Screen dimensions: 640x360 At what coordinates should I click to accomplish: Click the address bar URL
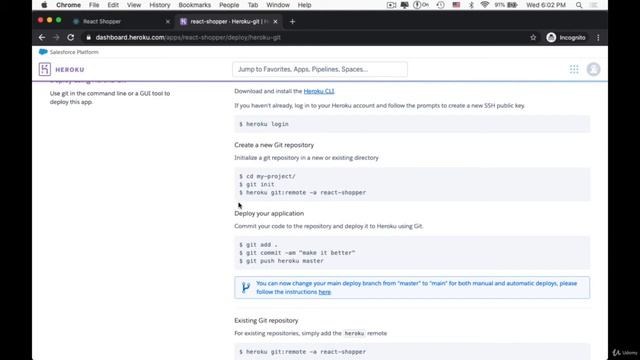tap(188, 38)
